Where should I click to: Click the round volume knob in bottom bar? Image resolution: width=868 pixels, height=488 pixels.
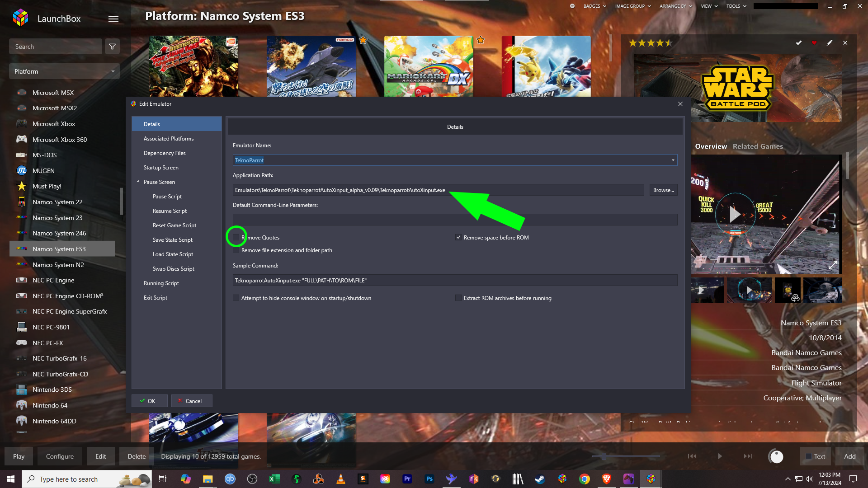[776, 456]
